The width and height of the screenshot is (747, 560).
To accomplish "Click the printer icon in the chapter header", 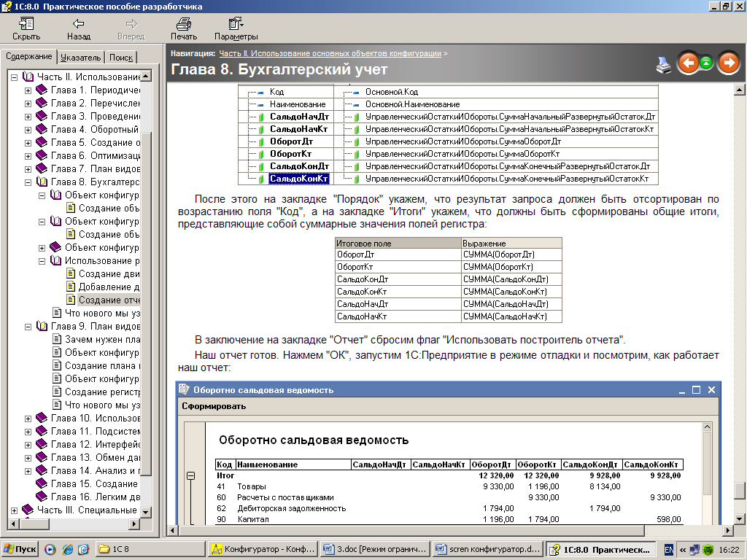I will click(x=663, y=64).
